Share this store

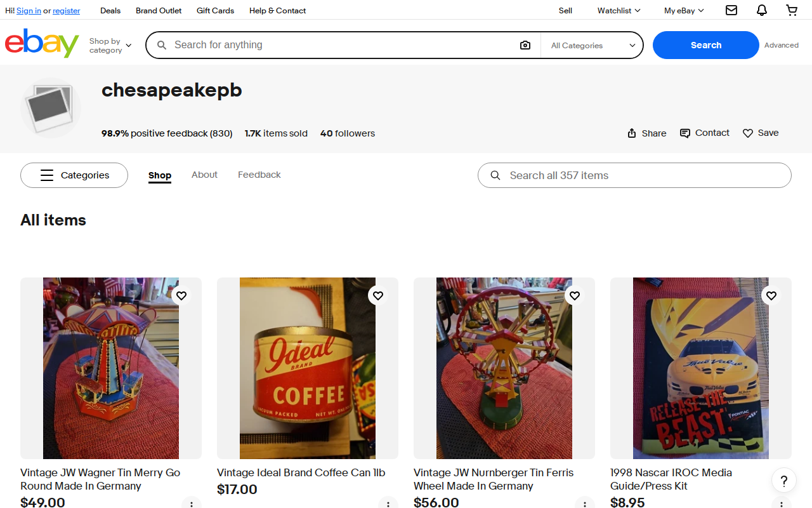[x=646, y=133]
